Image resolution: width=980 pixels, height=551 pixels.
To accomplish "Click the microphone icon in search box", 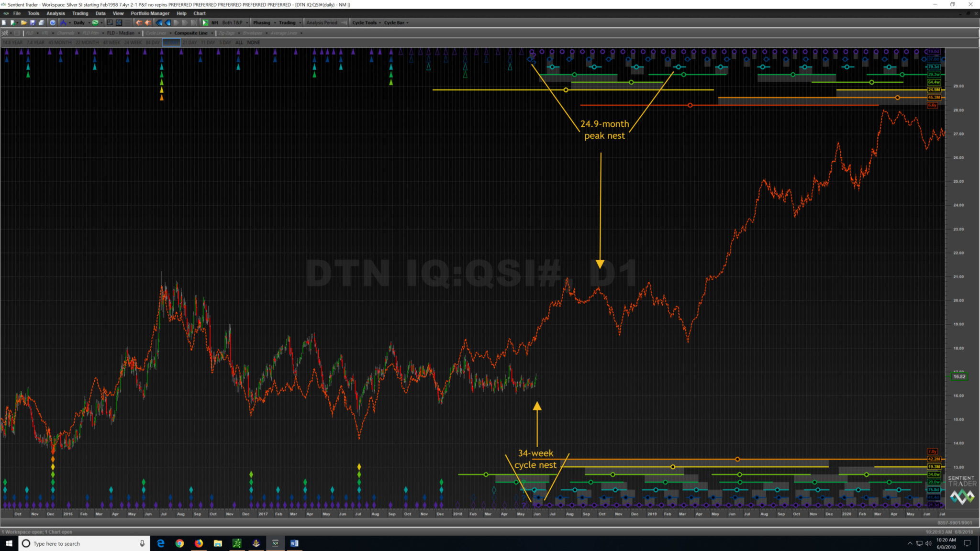I will pyautogui.click(x=142, y=543).
